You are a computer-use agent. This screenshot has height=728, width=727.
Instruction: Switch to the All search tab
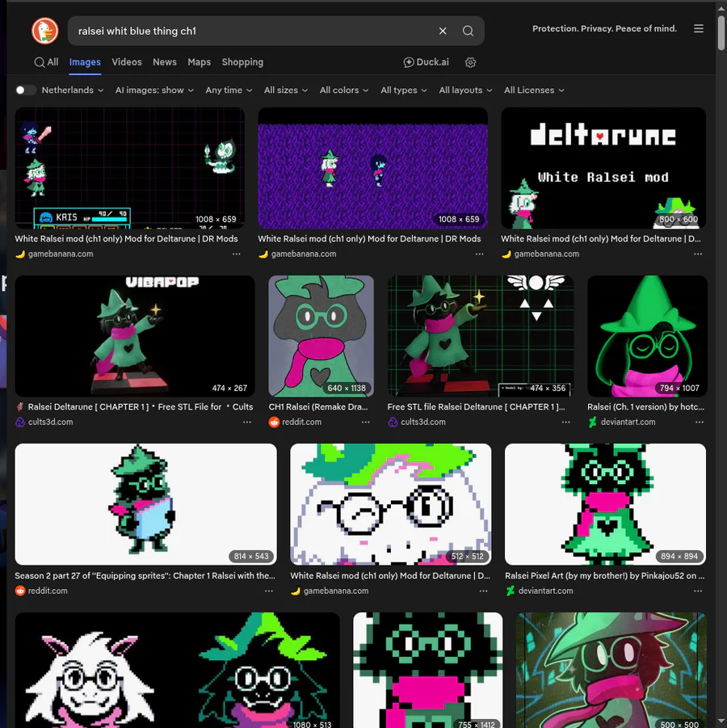[x=46, y=62]
